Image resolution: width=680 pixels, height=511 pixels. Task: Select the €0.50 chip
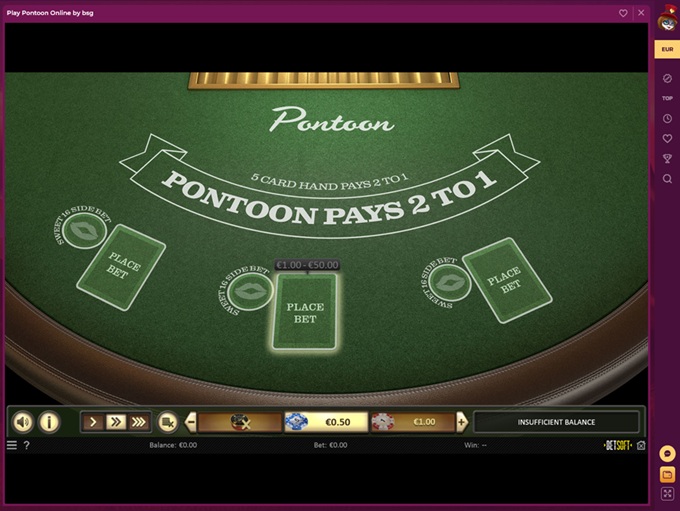[325, 422]
